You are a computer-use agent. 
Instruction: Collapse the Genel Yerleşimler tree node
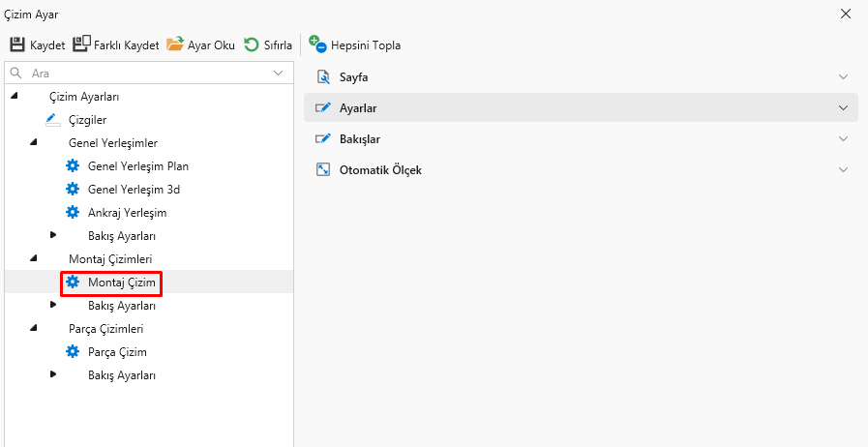point(34,143)
